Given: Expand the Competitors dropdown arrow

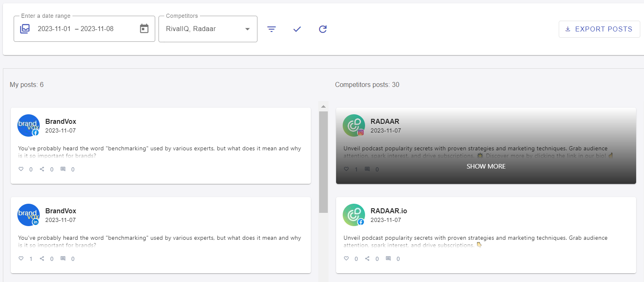Looking at the screenshot, I should [x=248, y=29].
